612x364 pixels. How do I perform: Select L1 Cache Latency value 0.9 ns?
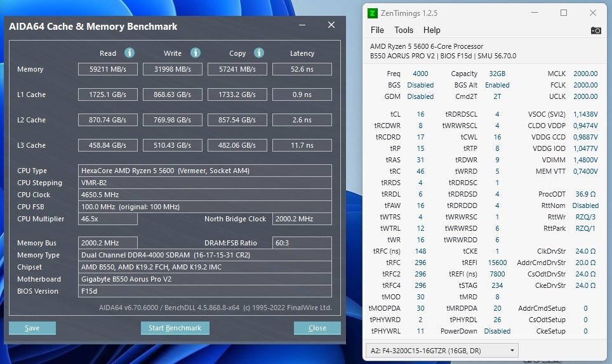point(302,94)
